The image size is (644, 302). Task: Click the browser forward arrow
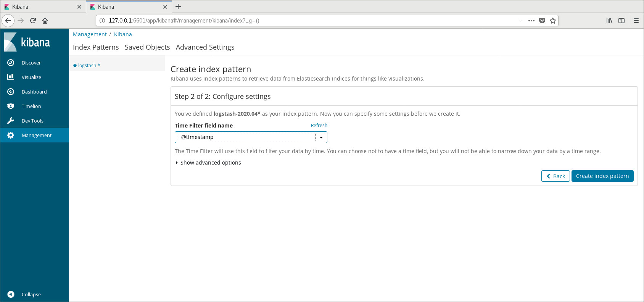[x=21, y=21]
